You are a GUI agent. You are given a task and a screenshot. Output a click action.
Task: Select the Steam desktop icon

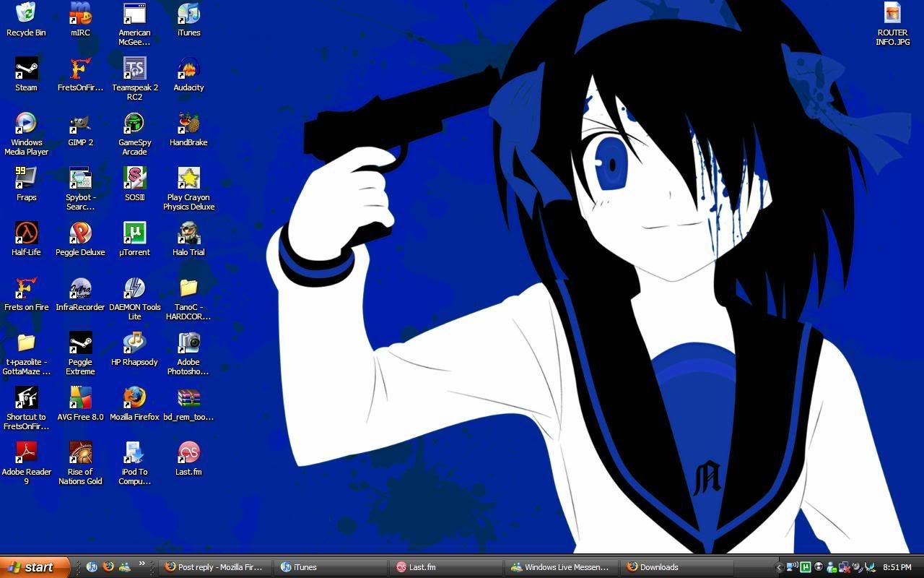(x=26, y=74)
